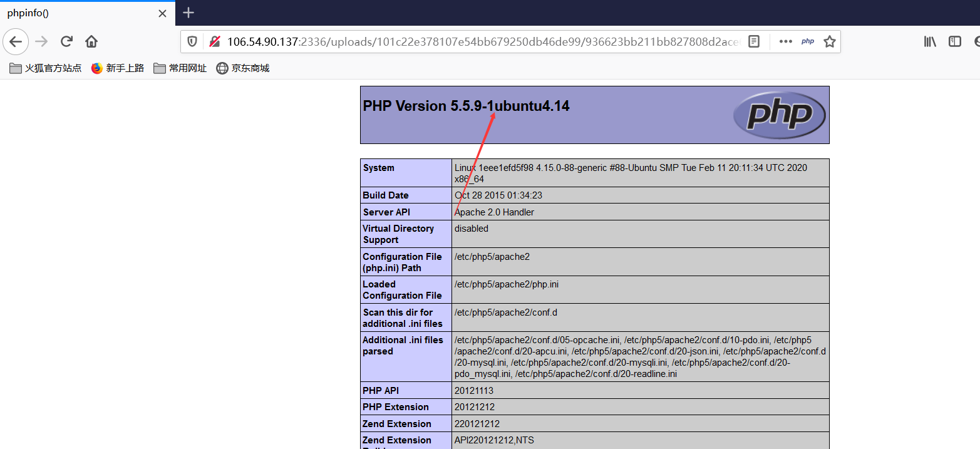The image size is (980, 449).
Task: Click the Build Date label
Action: pos(386,195)
